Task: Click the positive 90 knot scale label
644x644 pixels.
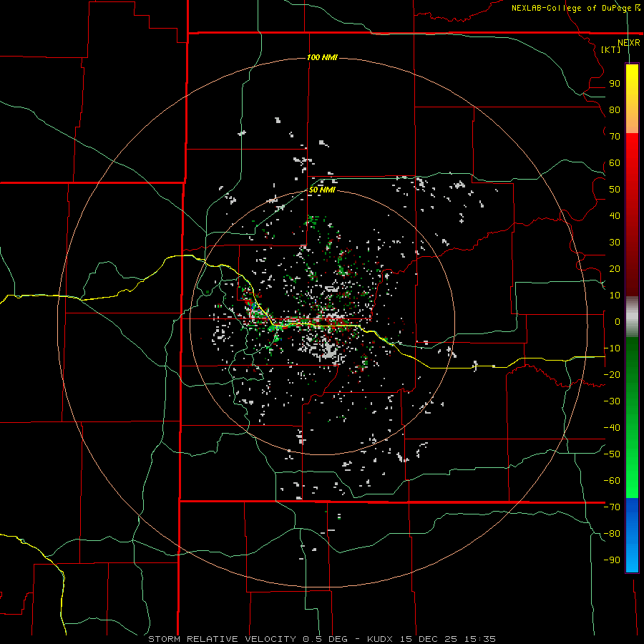Action: point(615,84)
